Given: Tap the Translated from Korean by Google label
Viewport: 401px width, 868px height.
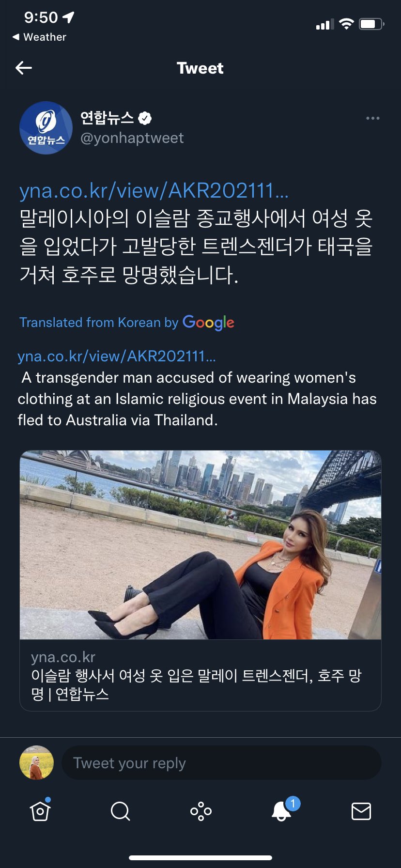Looking at the screenshot, I should coord(127,323).
